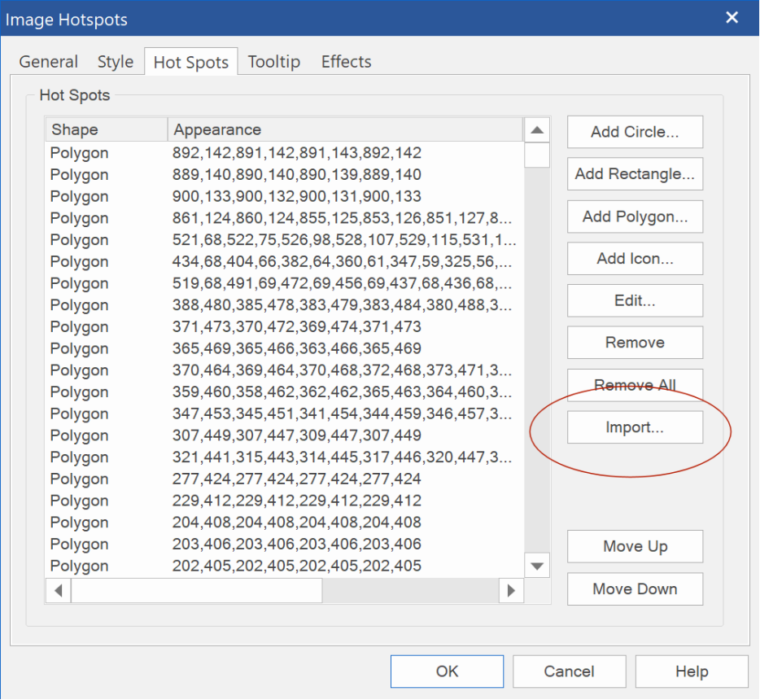The image size is (760, 700).
Task: Select polygon row starting 889,140,890,140
Action: tap(285, 174)
